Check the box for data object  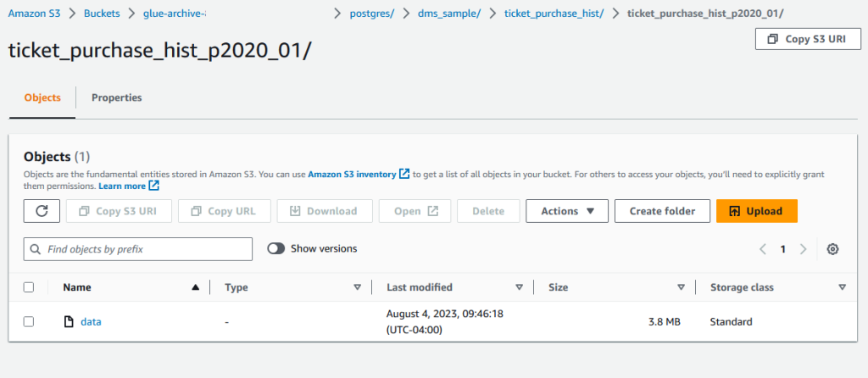[29, 321]
